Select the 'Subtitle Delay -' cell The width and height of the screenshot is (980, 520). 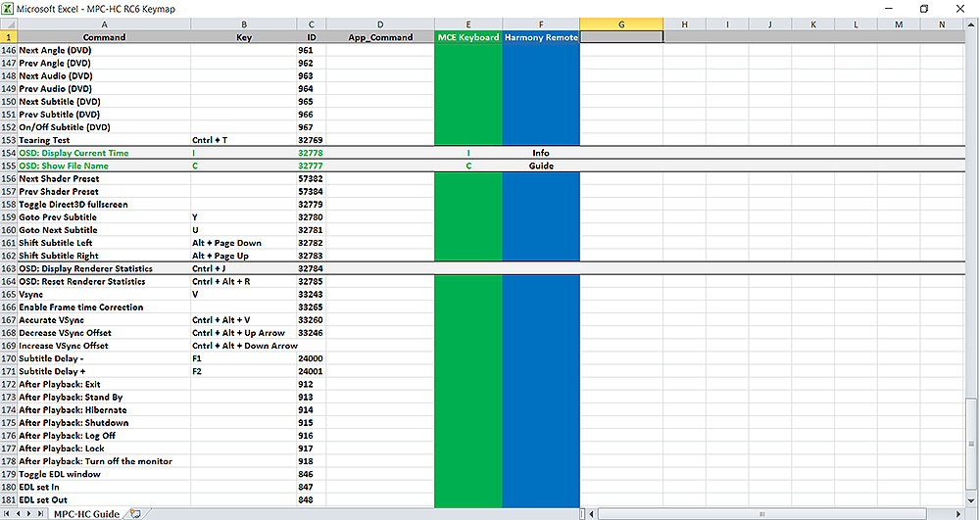click(104, 359)
